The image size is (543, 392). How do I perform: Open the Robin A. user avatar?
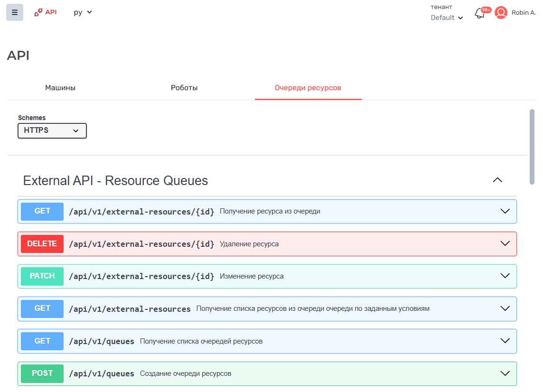coord(501,13)
